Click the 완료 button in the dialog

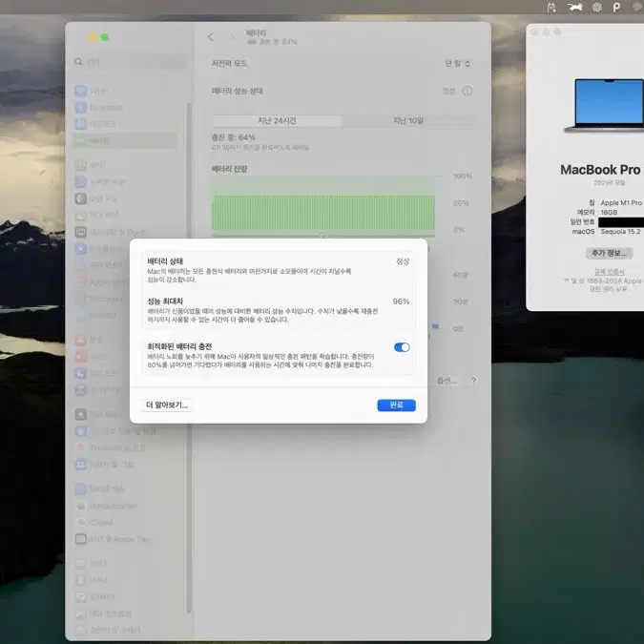[x=396, y=405]
